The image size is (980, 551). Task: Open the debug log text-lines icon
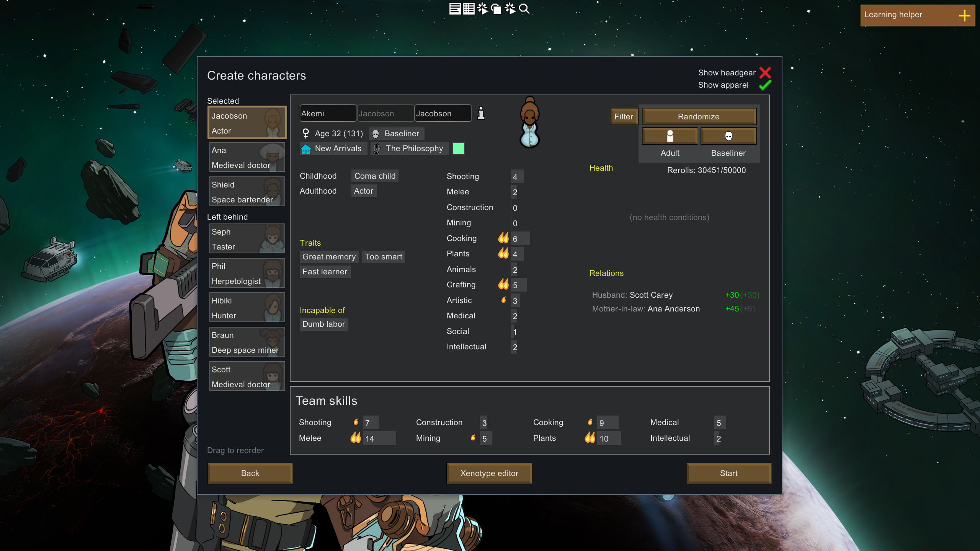coord(455,8)
